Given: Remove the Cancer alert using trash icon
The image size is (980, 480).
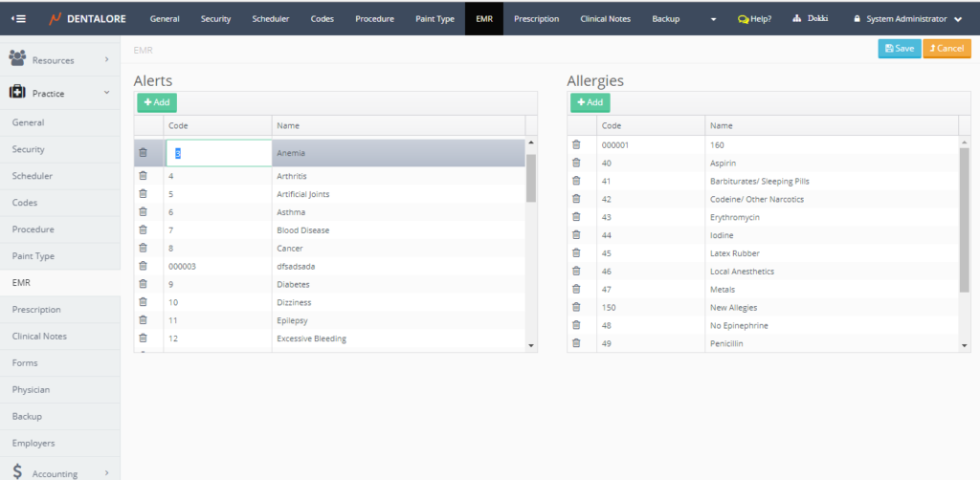Looking at the screenshot, I should pyautogui.click(x=143, y=248).
